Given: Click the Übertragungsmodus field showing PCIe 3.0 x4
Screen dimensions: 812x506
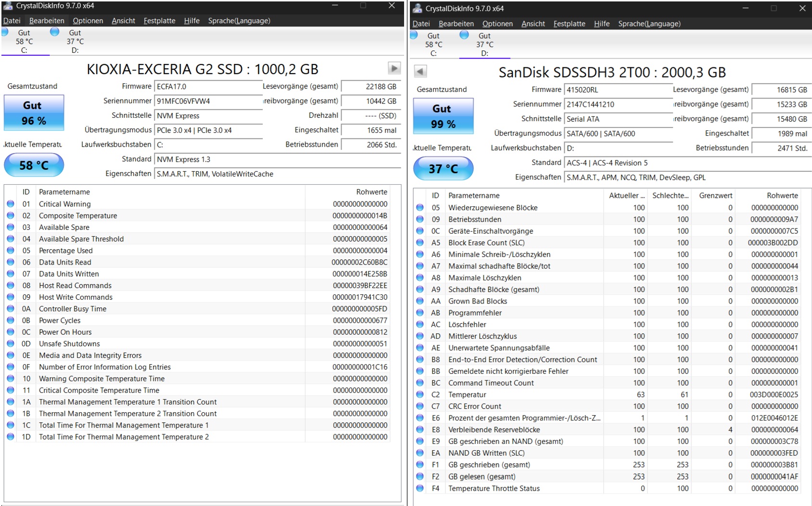Looking at the screenshot, I should pyautogui.click(x=208, y=130).
